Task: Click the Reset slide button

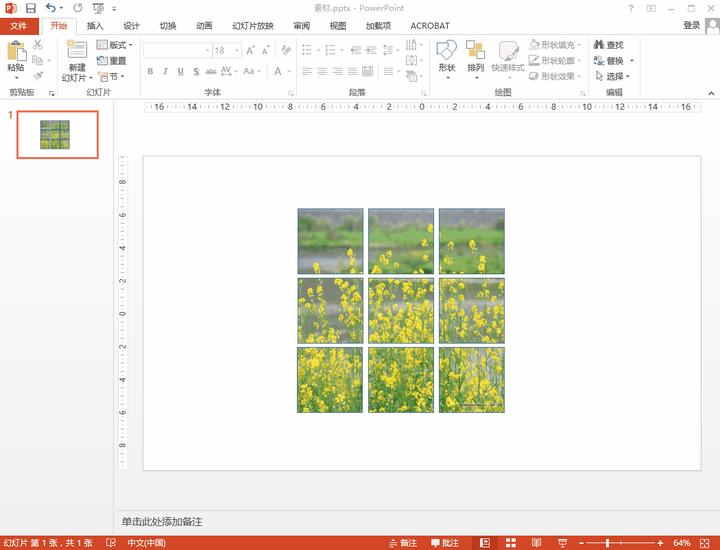Action: (112, 60)
